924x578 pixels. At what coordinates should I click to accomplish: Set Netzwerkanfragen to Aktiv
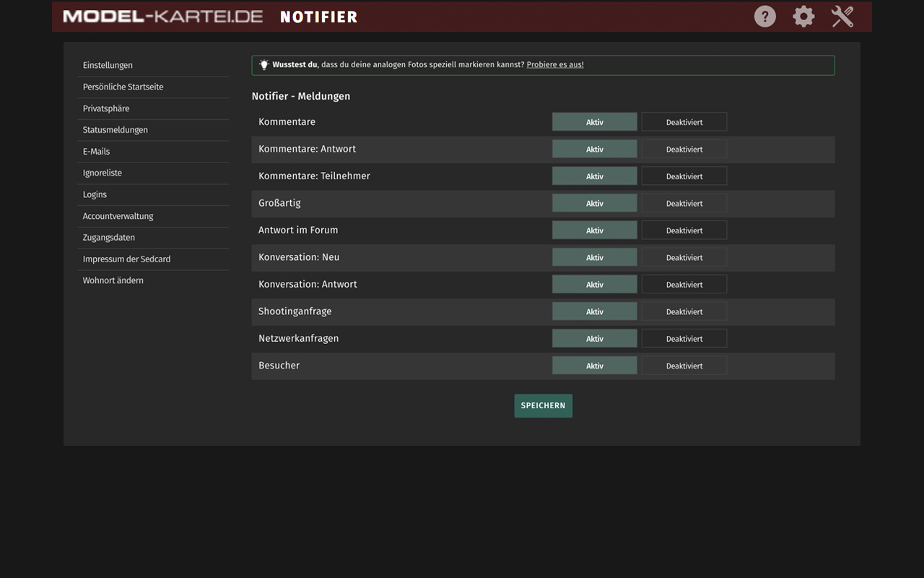(595, 339)
